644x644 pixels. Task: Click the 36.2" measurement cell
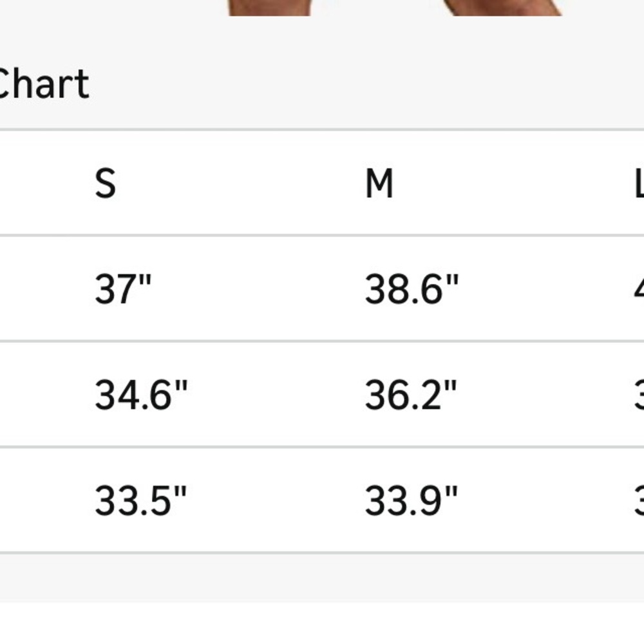[411, 395]
